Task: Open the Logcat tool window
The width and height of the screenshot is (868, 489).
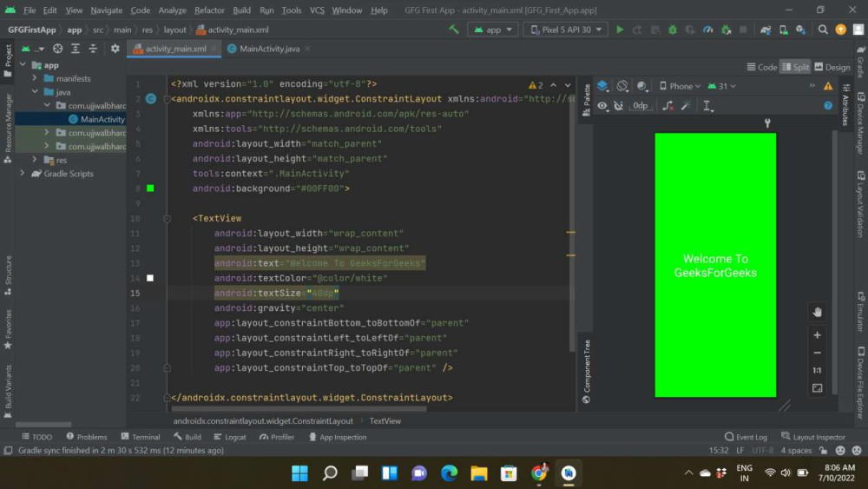Action: (230, 437)
